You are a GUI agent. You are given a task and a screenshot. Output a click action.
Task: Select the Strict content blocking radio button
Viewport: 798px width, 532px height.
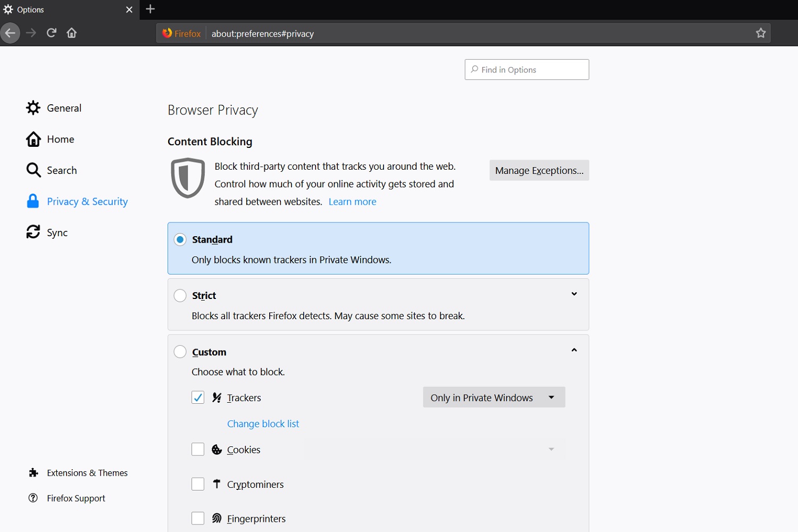180,296
